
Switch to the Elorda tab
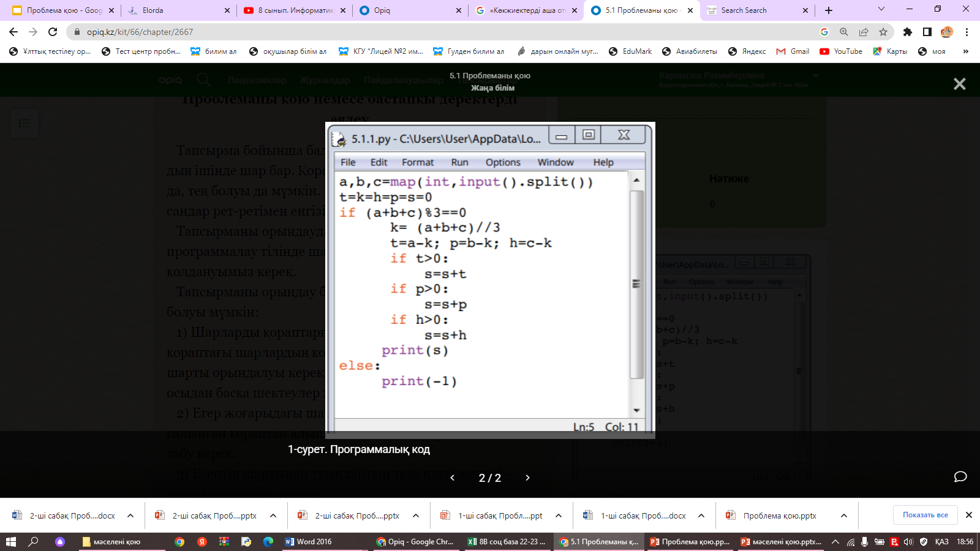click(153, 10)
